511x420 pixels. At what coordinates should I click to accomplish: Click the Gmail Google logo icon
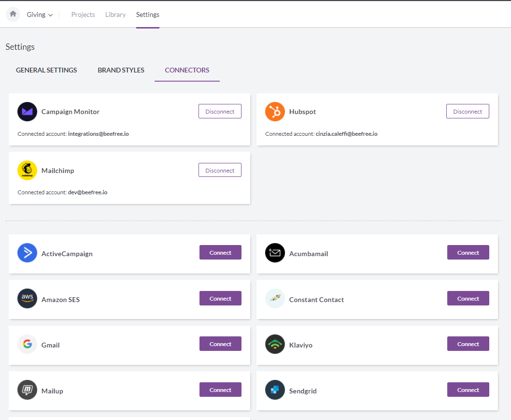pyautogui.click(x=27, y=344)
